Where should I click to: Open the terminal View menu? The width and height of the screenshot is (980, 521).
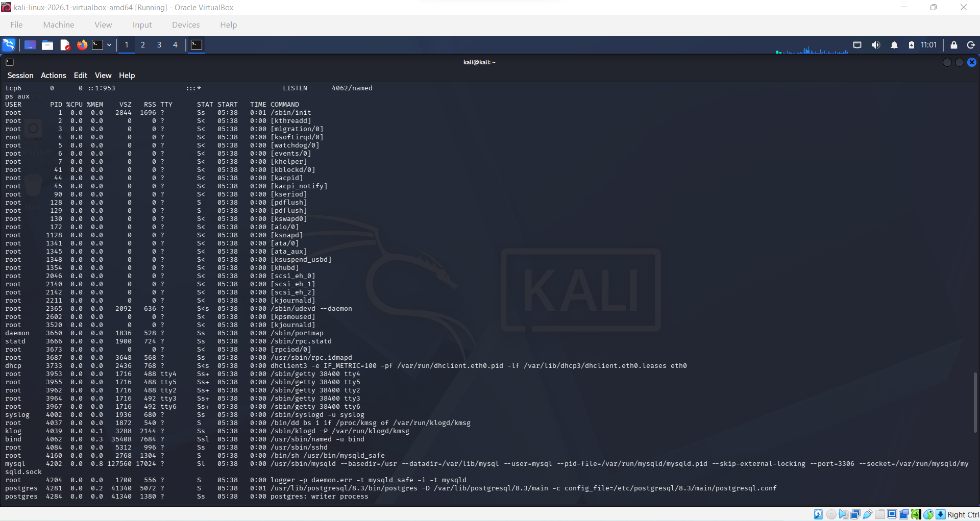pos(103,76)
